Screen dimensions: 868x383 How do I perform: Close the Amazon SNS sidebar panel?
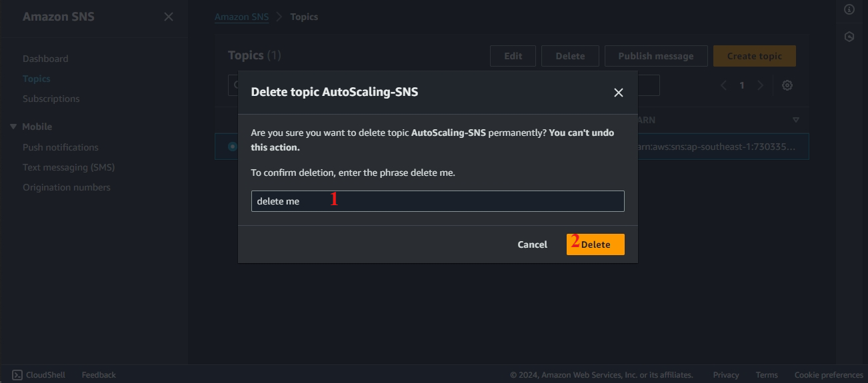point(169,17)
